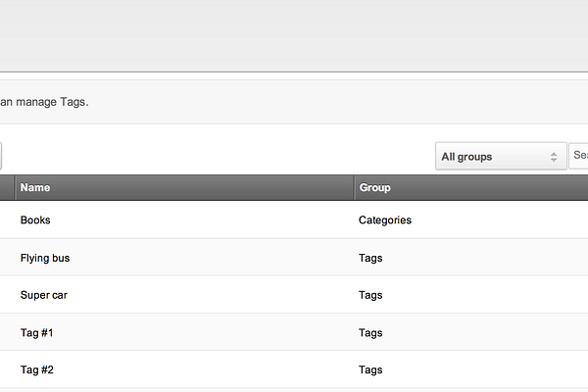The height and width of the screenshot is (392, 588).
Task: Click Tags group in Flying bus row
Action: (x=370, y=258)
